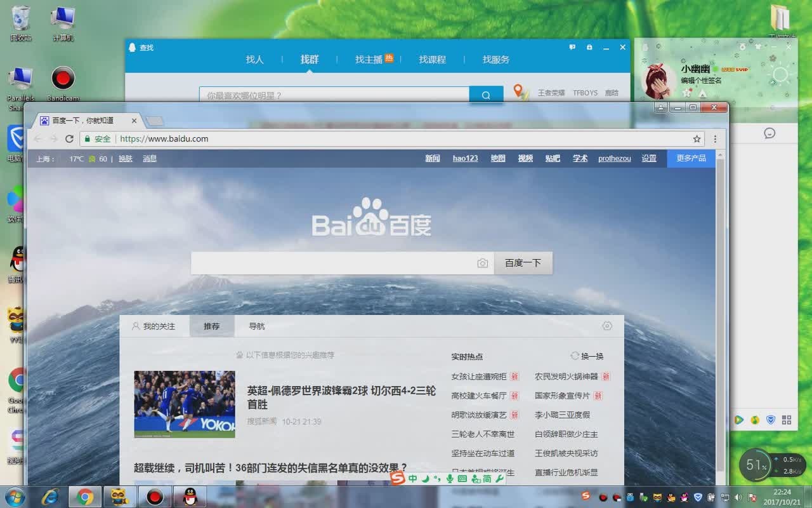Click 编辑个性签名 in QQ panel

[x=701, y=81]
